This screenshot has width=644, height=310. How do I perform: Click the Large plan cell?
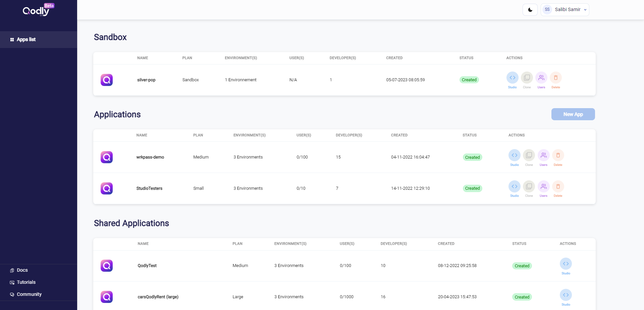point(238,297)
